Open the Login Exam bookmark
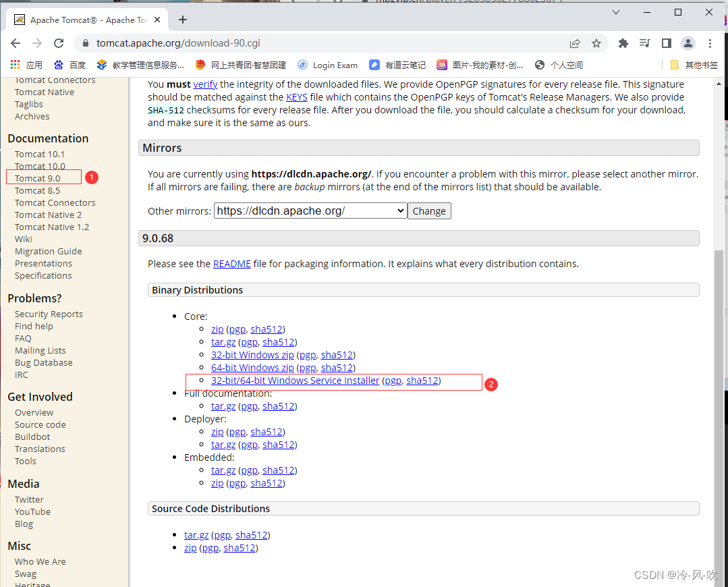 tap(327, 65)
